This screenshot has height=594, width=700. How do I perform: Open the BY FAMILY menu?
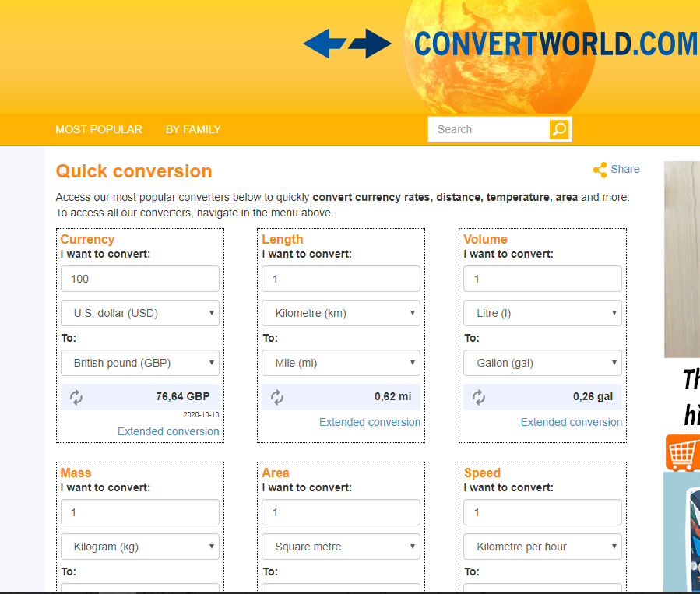coord(193,129)
